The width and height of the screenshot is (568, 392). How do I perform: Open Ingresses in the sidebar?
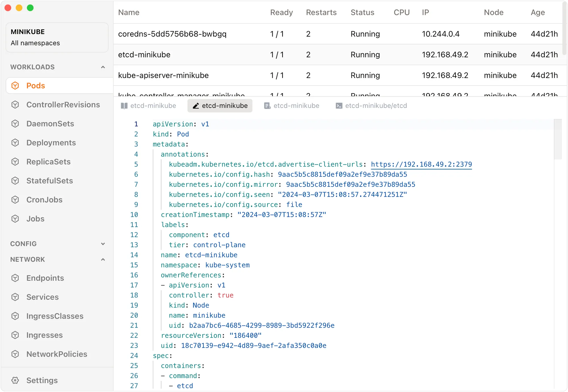[60, 335]
